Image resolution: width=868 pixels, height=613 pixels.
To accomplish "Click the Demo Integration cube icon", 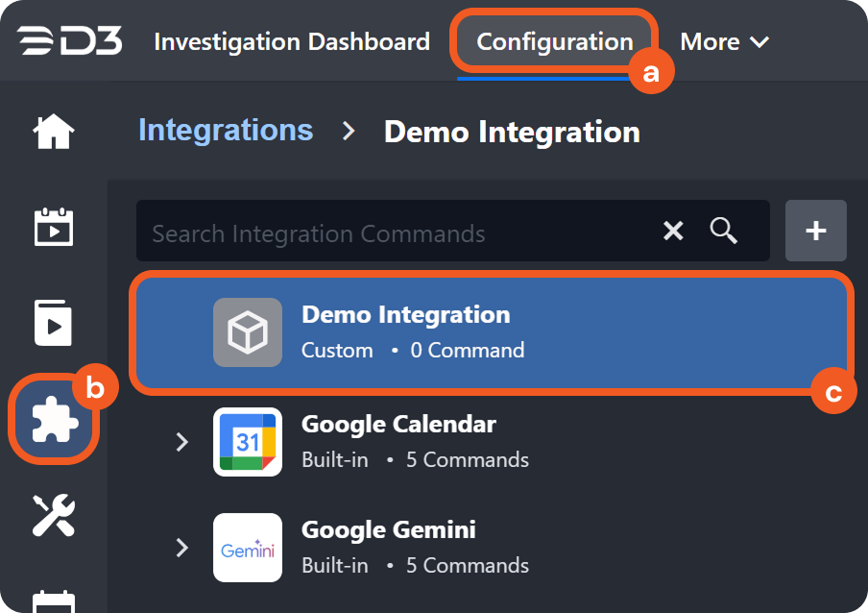I will [x=248, y=332].
